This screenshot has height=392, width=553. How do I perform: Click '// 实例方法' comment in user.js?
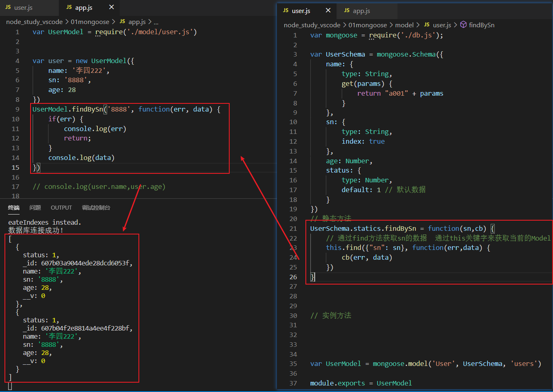coord(331,315)
